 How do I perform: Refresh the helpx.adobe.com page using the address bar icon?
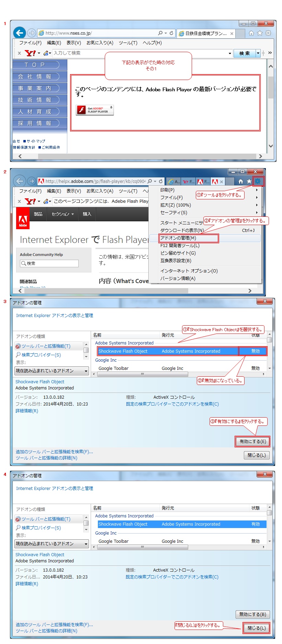161,181
